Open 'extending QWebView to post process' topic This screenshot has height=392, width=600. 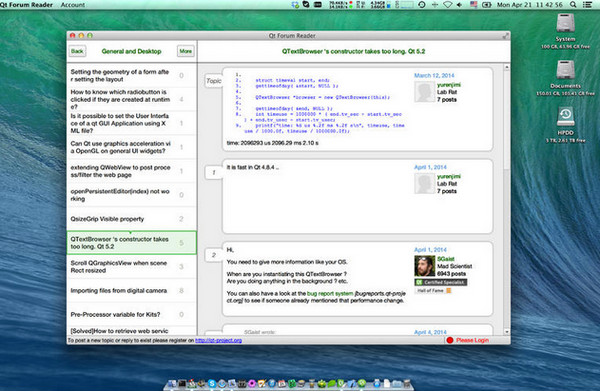click(x=132, y=171)
